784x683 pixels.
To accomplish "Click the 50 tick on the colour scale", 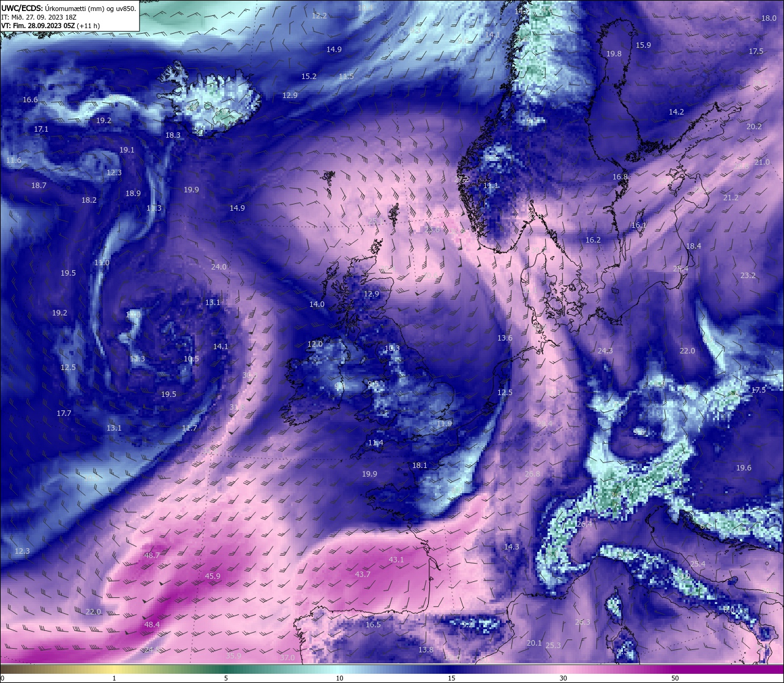I will 675,678.
